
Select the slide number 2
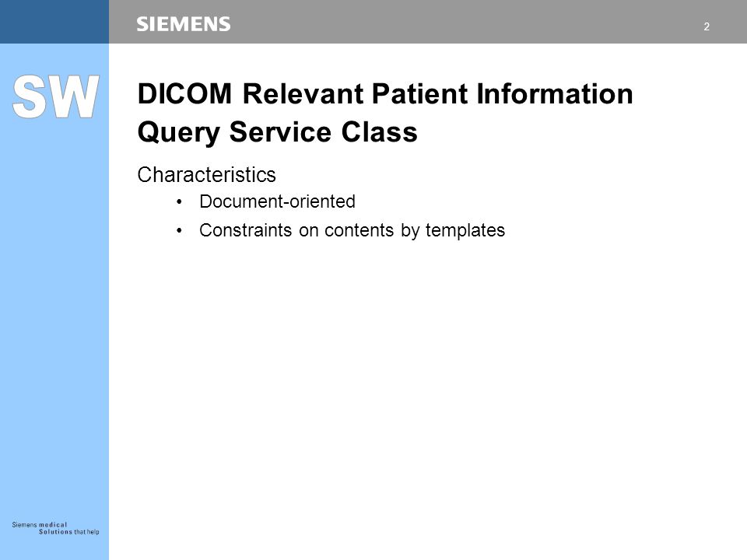click(707, 26)
